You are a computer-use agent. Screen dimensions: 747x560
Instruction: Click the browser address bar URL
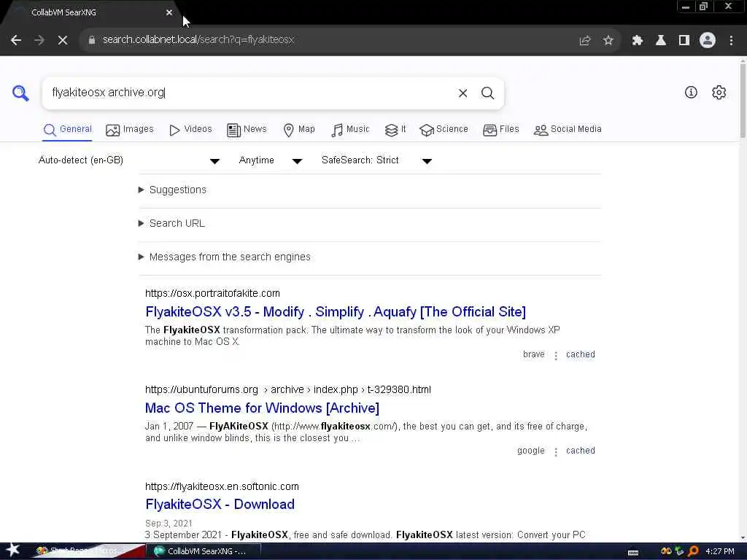pos(198,40)
